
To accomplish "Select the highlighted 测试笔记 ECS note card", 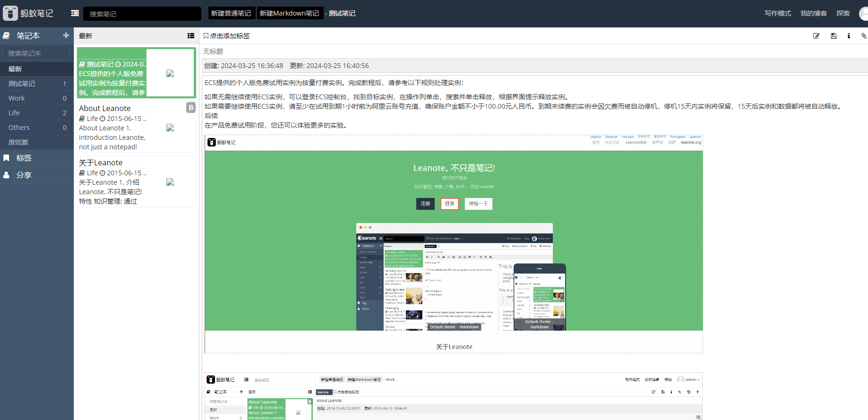I will click(136, 73).
